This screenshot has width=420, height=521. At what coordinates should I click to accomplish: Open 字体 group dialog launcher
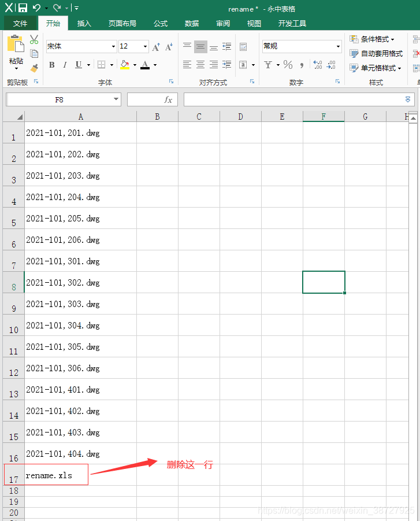[x=172, y=82]
